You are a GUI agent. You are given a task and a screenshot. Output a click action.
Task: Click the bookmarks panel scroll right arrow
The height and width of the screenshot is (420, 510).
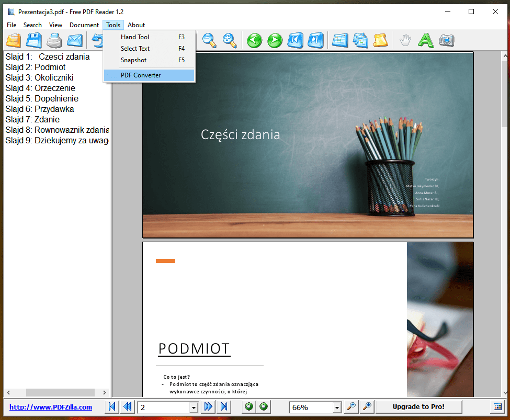[105, 392]
